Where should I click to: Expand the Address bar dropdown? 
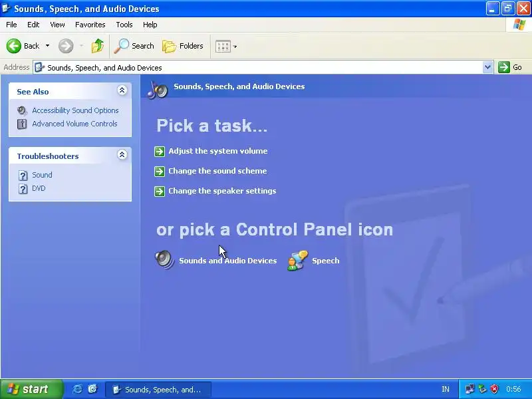pyautogui.click(x=487, y=67)
